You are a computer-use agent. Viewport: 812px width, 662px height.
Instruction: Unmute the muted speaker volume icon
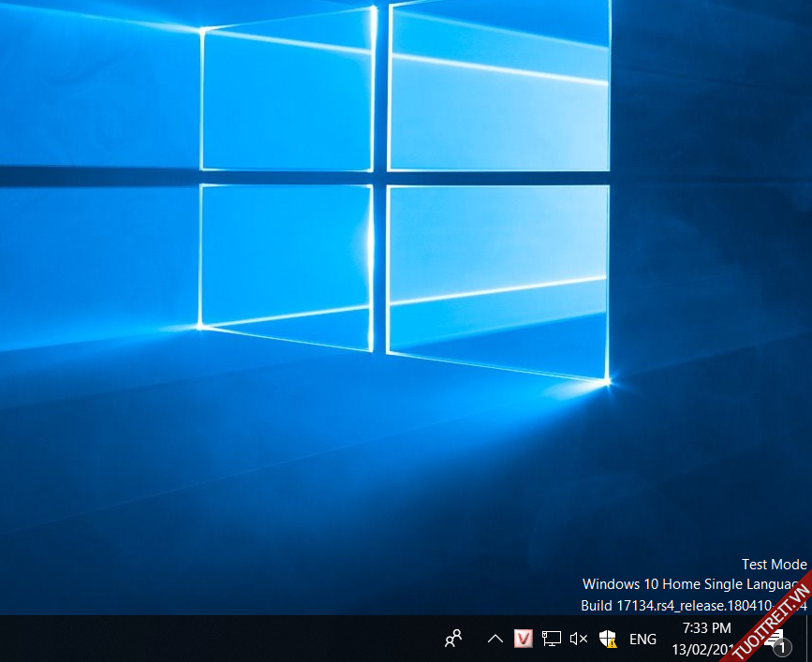click(x=579, y=639)
